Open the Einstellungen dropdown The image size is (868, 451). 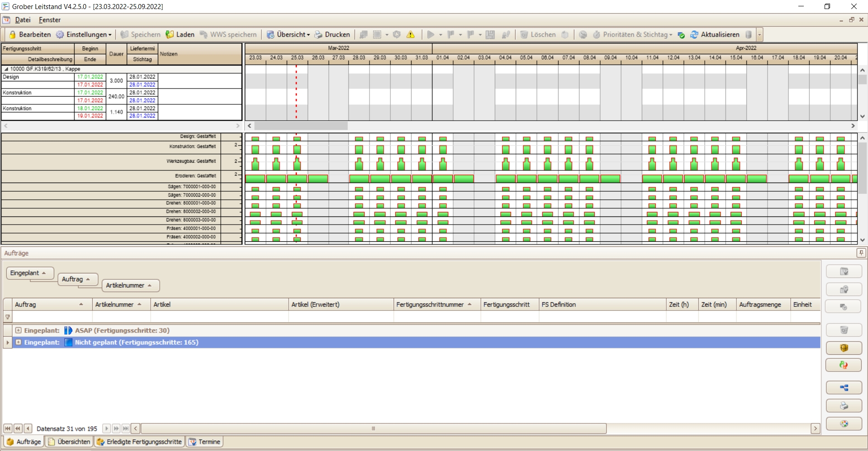coord(85,35)
